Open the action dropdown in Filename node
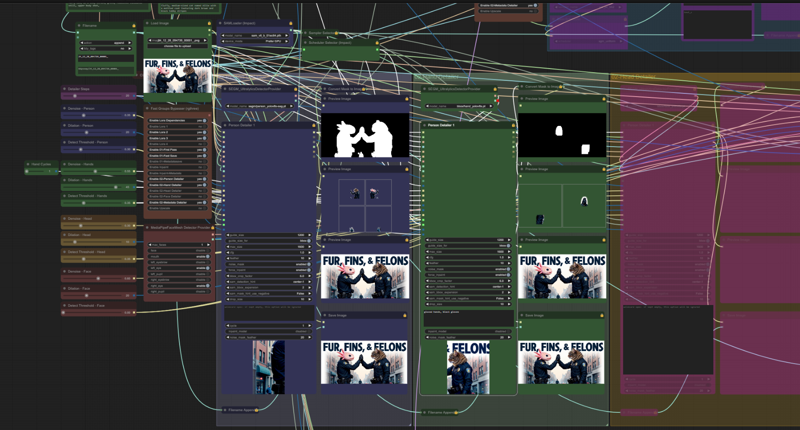Screen dimensions: 800x430 coord(106,43)
